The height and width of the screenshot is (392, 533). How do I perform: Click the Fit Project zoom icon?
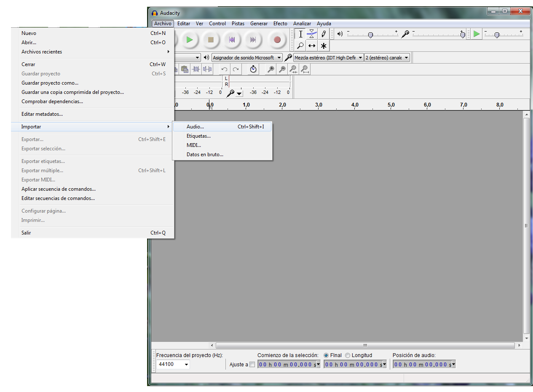click(305, 69)
